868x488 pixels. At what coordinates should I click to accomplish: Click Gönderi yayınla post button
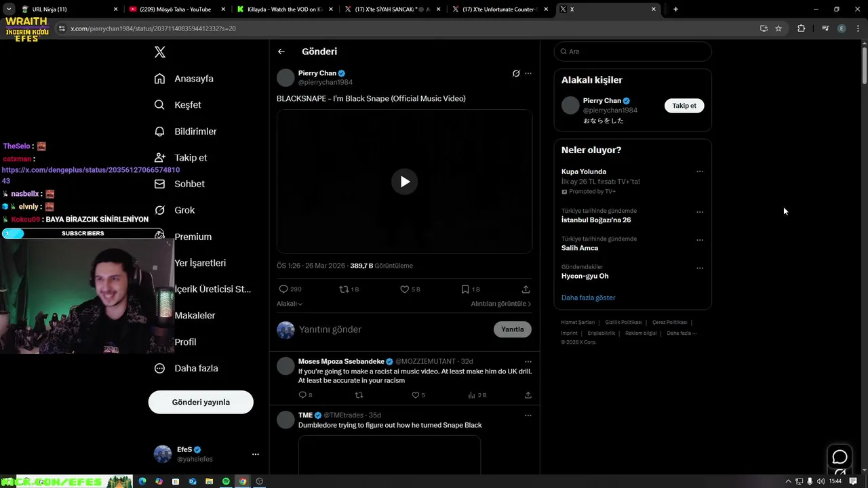point(201,402)
